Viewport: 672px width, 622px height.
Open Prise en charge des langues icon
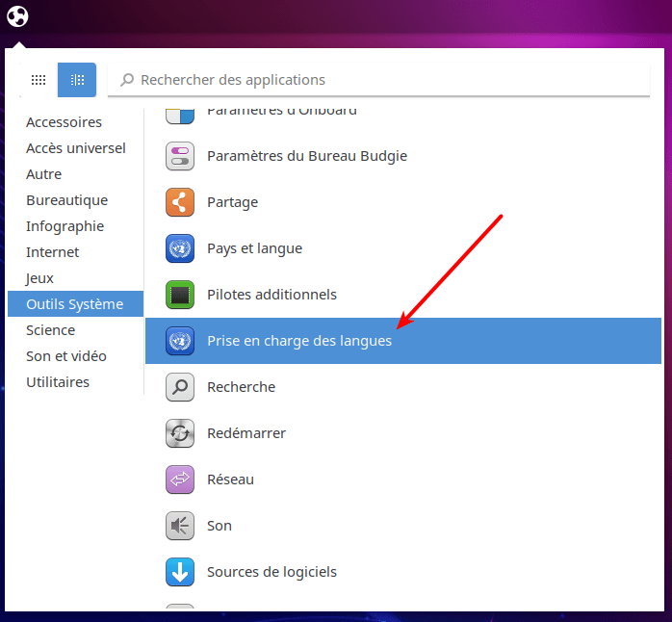(x=180, y=341)
